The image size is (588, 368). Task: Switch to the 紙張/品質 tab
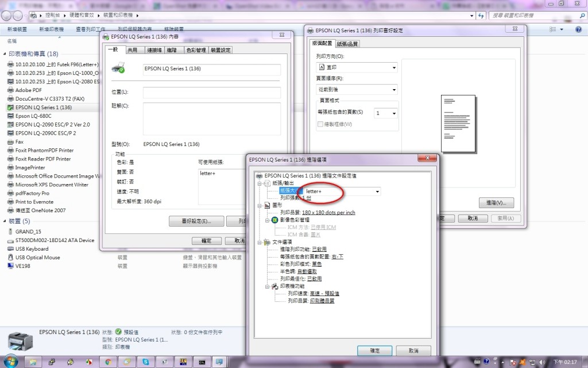347,44
